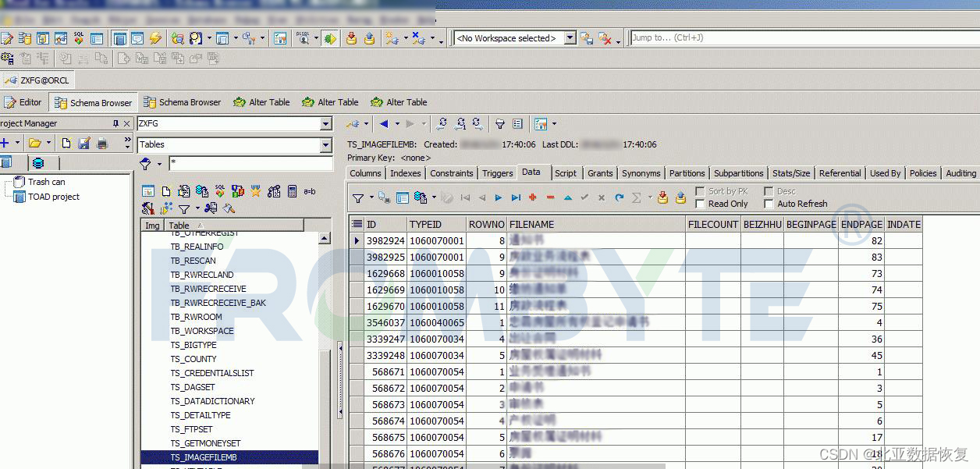Select TB_WORKSPACE in table list
980x469 pixels.
pos(202,331)
